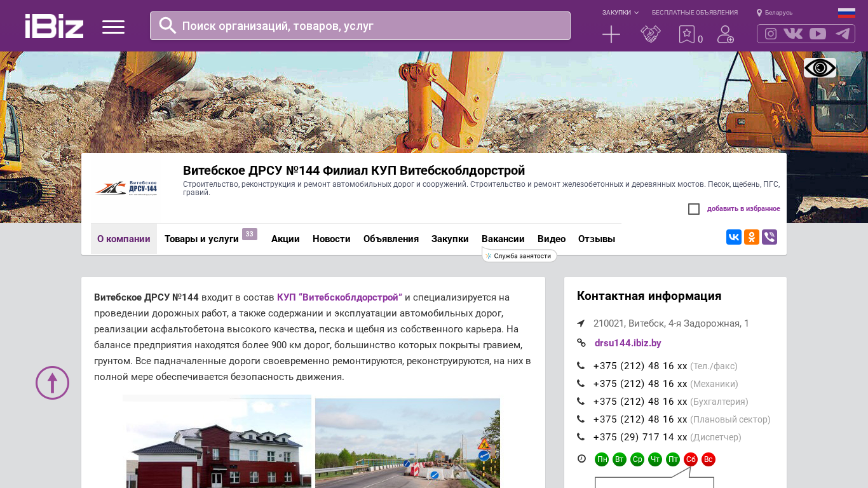Switch to the Акции tab
The height and width of the screenshot is (488, 868).
pyautogui.click(x=285, y=239)
